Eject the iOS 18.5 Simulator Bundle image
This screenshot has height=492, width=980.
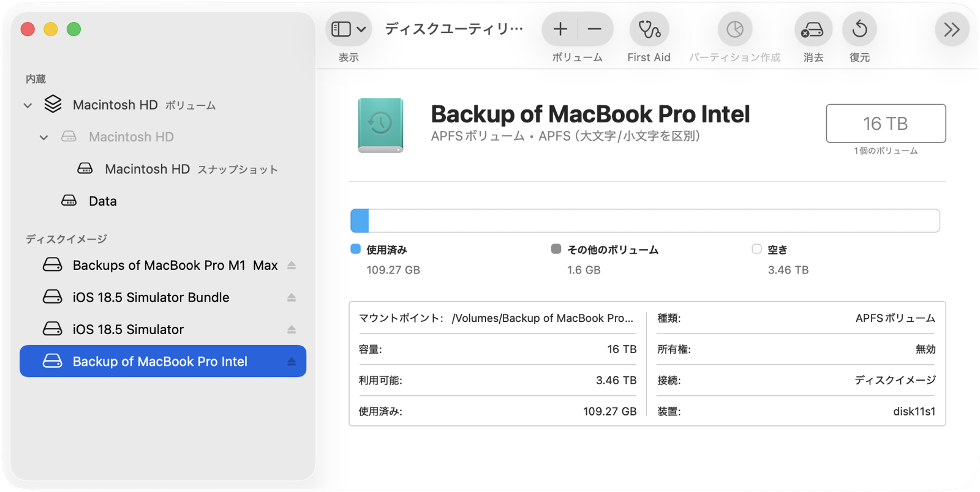click(292, 297)
